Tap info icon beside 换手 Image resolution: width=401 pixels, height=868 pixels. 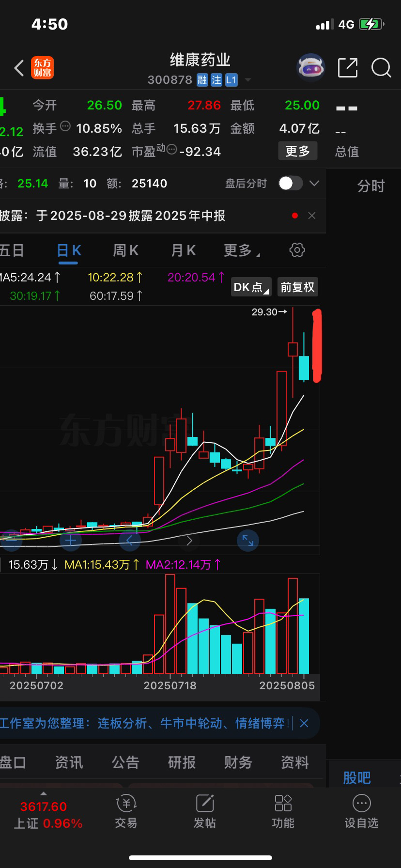tap(65, 127)
